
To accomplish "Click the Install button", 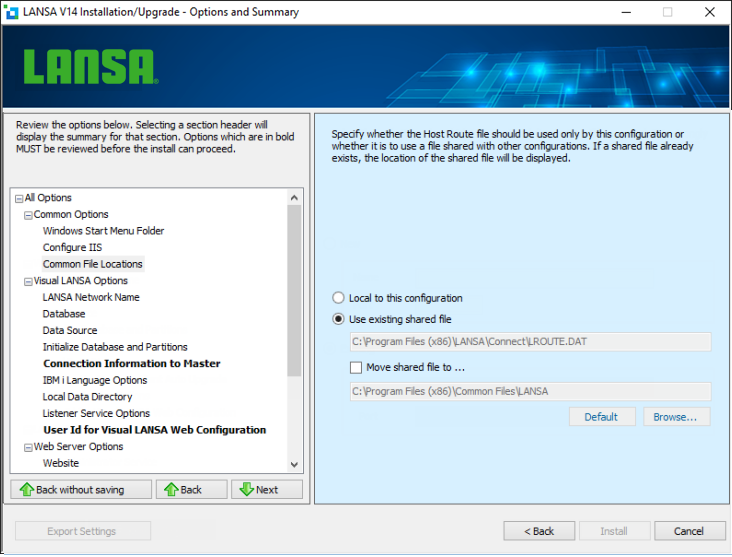I will click(x=614, y=531).
